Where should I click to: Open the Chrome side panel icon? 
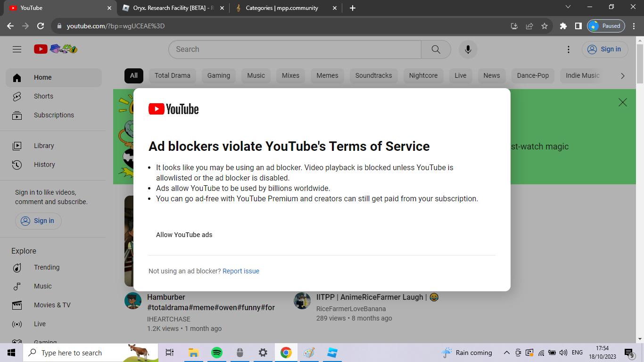click(x=578, y=26)
